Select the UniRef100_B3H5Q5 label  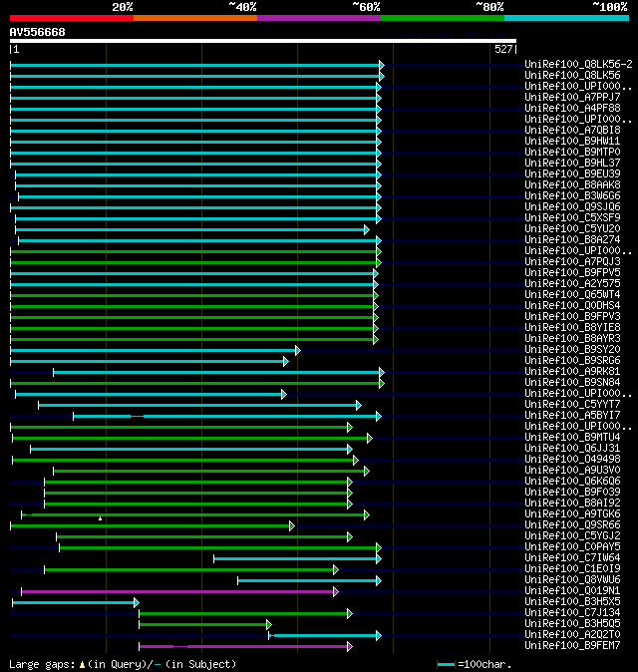572,624
